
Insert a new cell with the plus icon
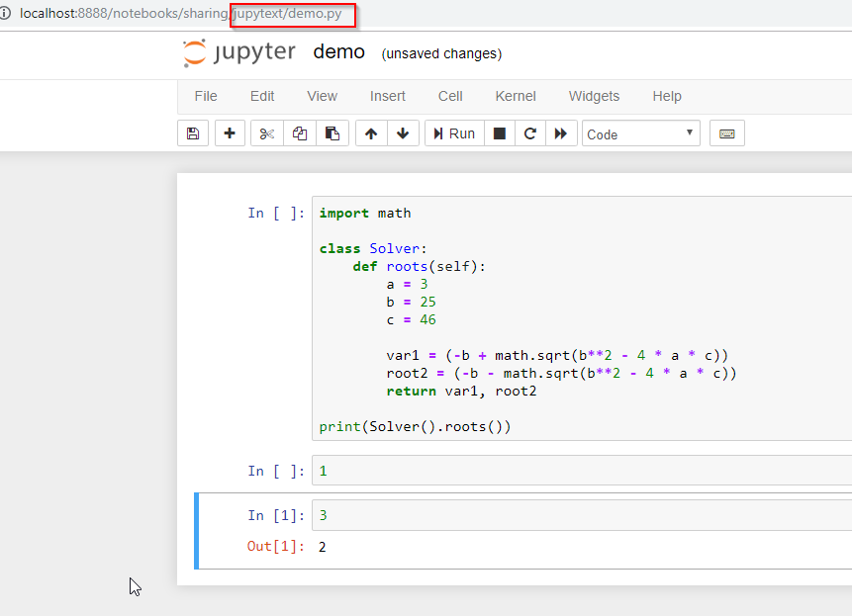tap(230, 132)
